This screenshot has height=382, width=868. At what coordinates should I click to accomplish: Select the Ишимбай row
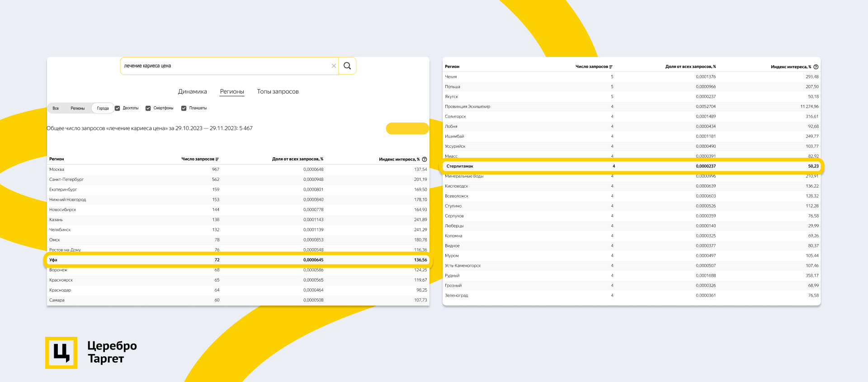pos(632,137)
